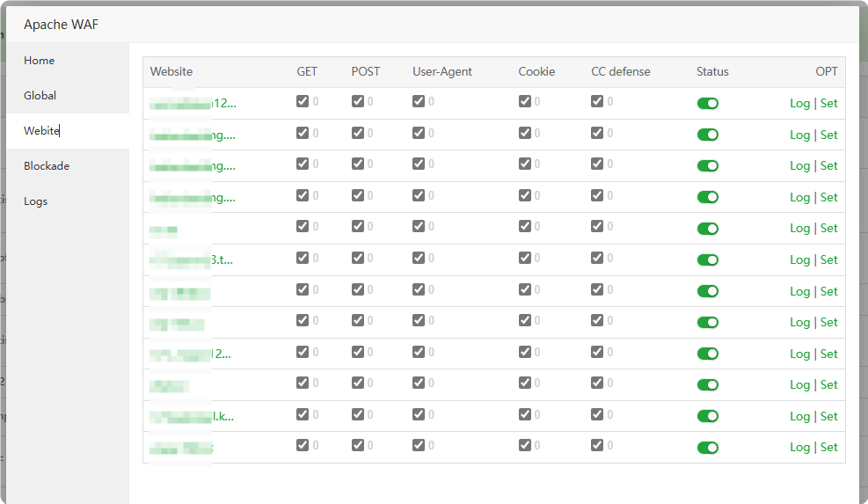Click the OPT column header
The height and width of the screenshot is (504, 868).
pos(827,71)
